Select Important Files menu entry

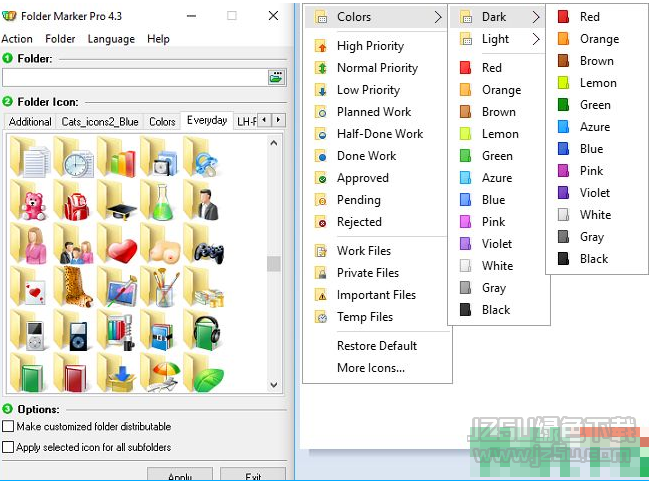(x=376, y=295)
